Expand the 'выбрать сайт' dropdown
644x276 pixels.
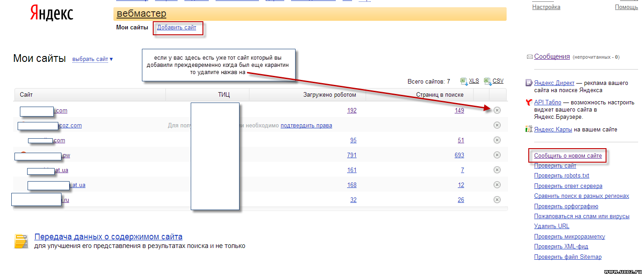(x=92, y=59)
